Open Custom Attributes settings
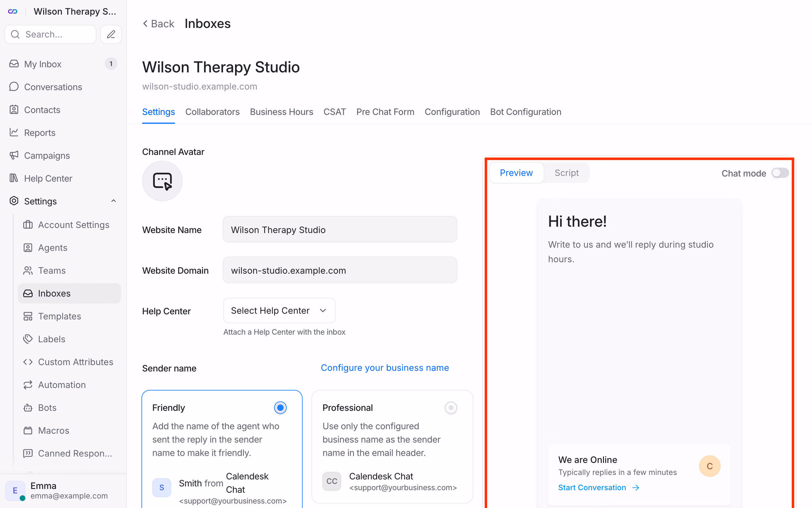812x508 pixels. (x=69, y=362)
